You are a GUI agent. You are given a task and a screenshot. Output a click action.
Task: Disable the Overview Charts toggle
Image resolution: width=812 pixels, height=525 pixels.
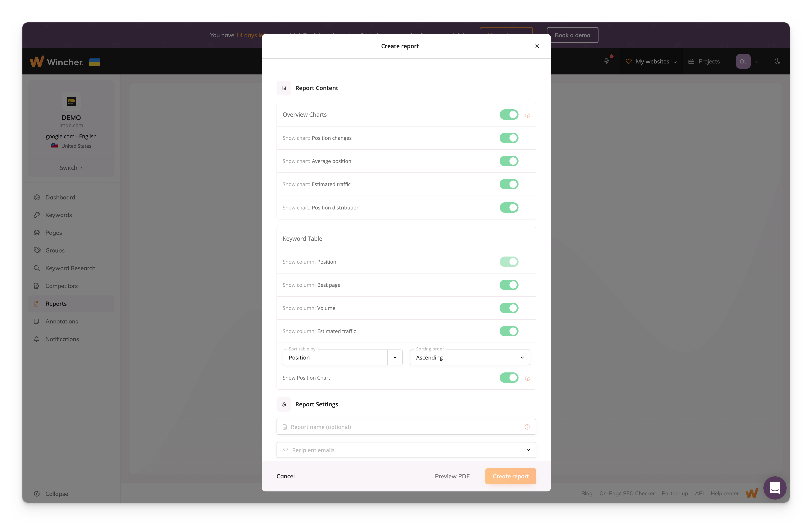509,114
